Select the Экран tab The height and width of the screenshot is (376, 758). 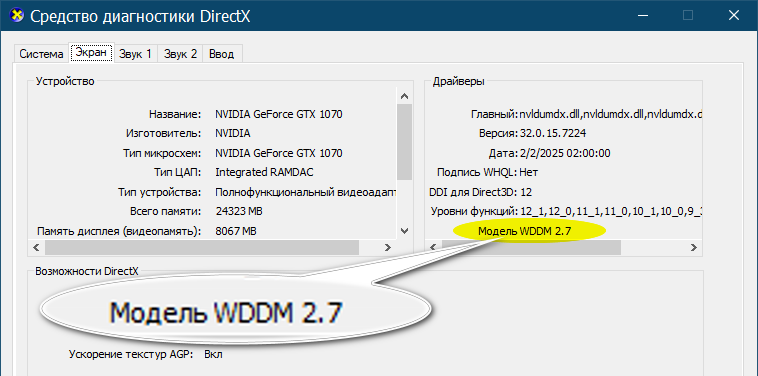click(x=91, y=52)
